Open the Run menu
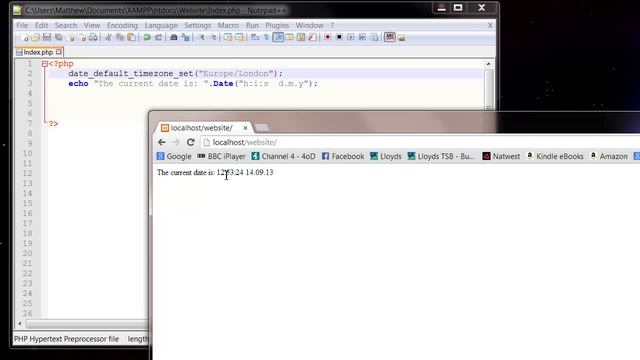This screenshot has width=640, height=360. coord(252,25)
